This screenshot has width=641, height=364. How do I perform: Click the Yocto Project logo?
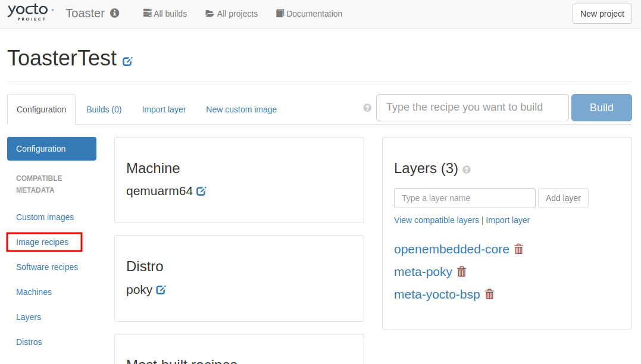pyautogui.click(x=31, y=12)
